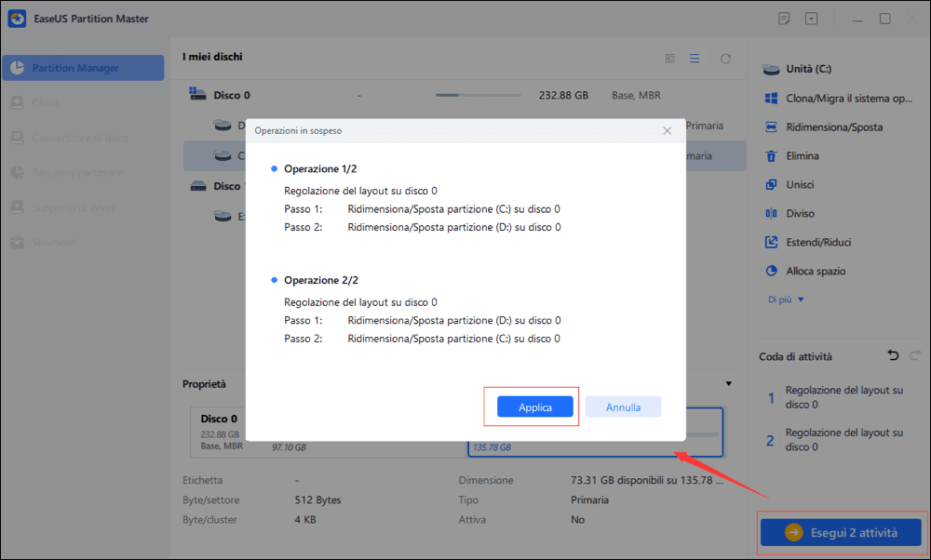Screen dimensions: 931x560
Task: Click the feedback note icon in title bar
Action: (x=784, y=19)
